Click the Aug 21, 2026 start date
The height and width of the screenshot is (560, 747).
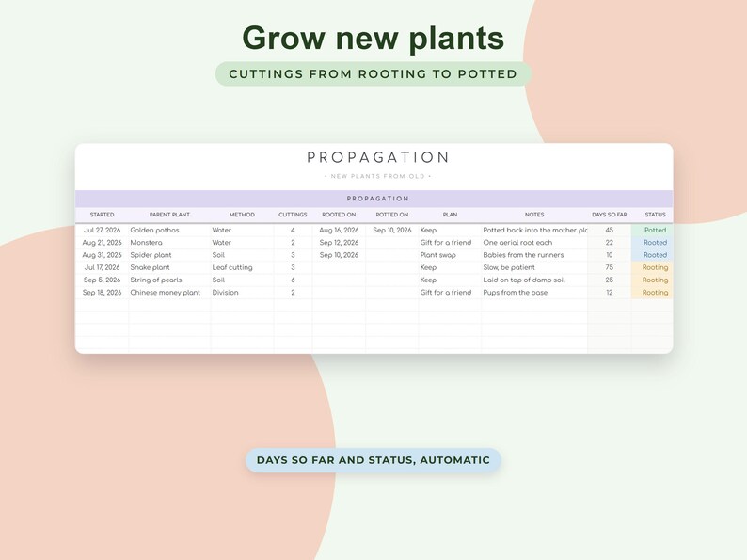tap(102, 242)
